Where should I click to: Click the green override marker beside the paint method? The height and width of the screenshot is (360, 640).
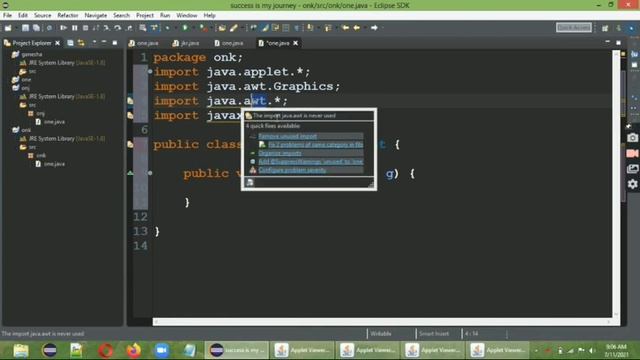coord(130,173)
